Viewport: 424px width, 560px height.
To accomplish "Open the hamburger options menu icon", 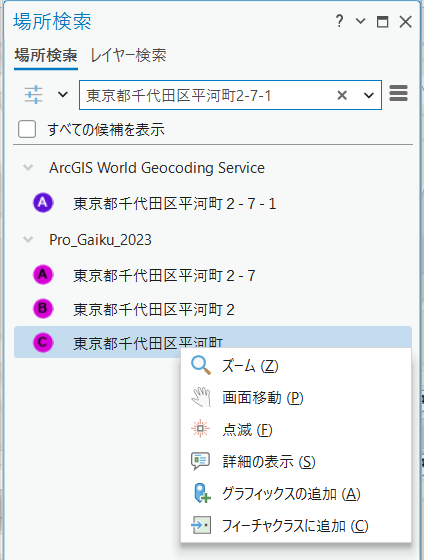I will 398,94.
